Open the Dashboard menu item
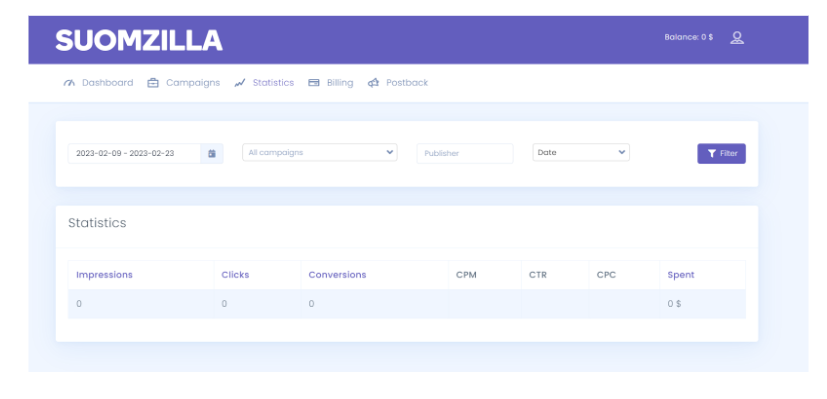Image resolution: width=827 pixels, height=399 pixels. (x=108, y=83)
